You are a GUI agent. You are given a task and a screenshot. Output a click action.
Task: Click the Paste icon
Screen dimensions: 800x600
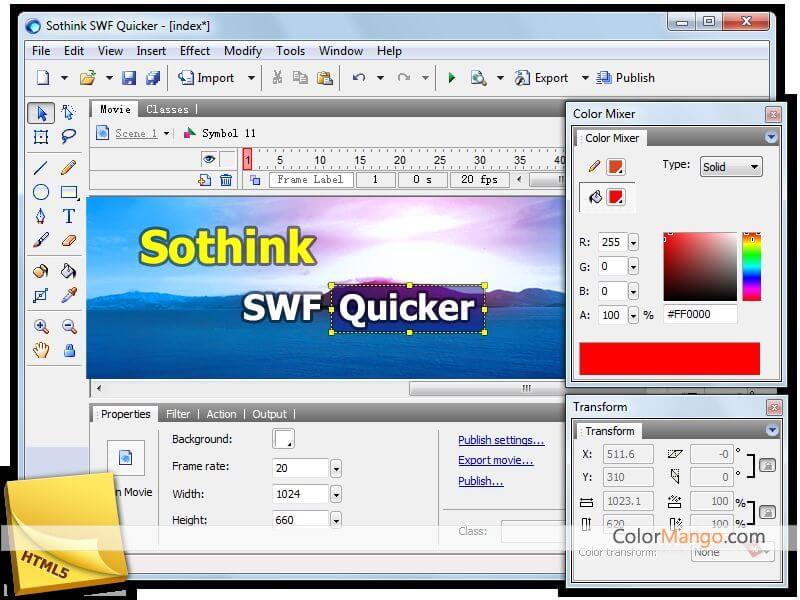pos(324,78)
